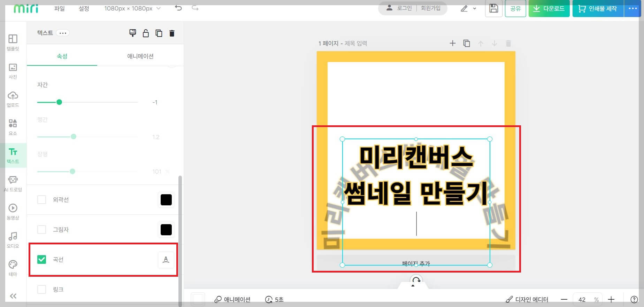Click the 제목 입력 page title field

click(355, 43)
